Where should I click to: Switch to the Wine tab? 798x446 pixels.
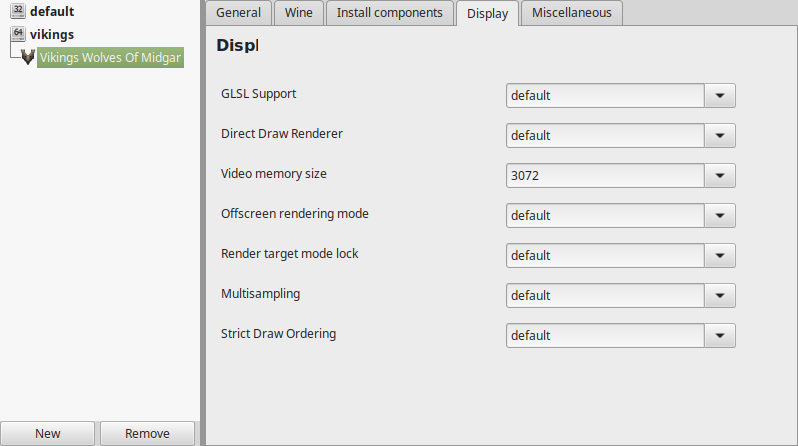pos(299,13)
